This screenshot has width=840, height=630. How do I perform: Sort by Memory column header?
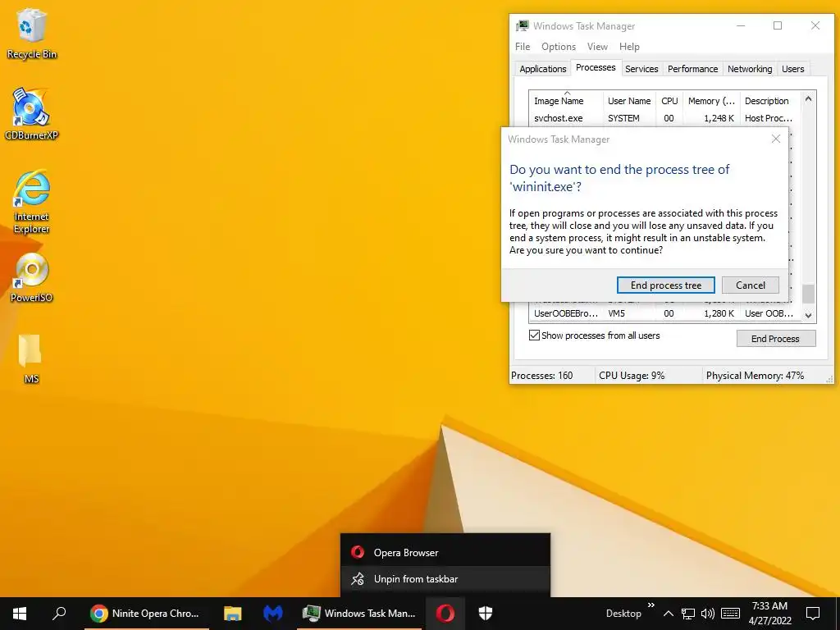711,101
